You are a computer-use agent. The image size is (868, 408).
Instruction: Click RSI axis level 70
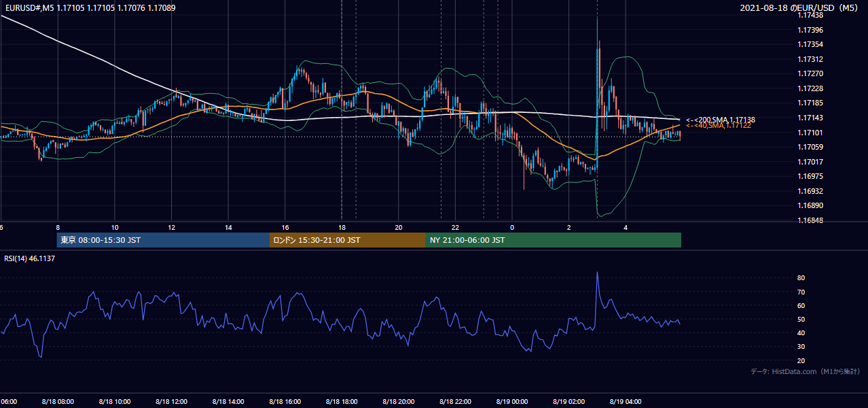pos(801,292)
